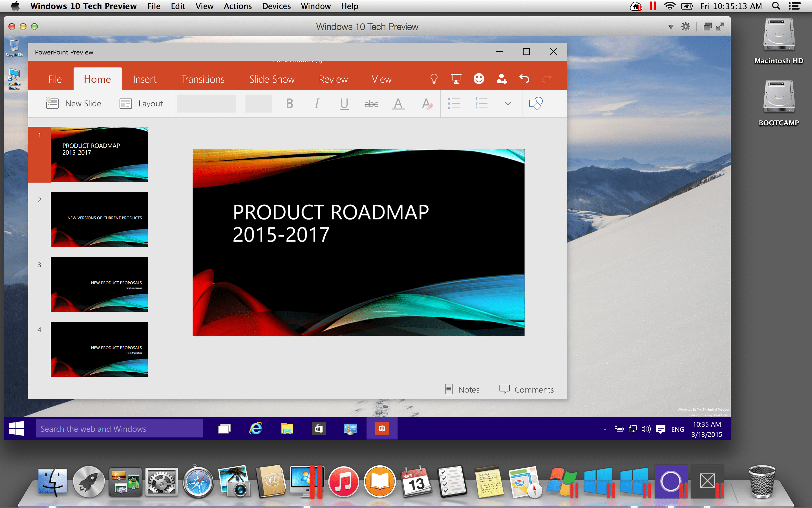Screen dimensions: 812x508
Task: Apply bulleted list formatting
Action: [x=454, y=104]
